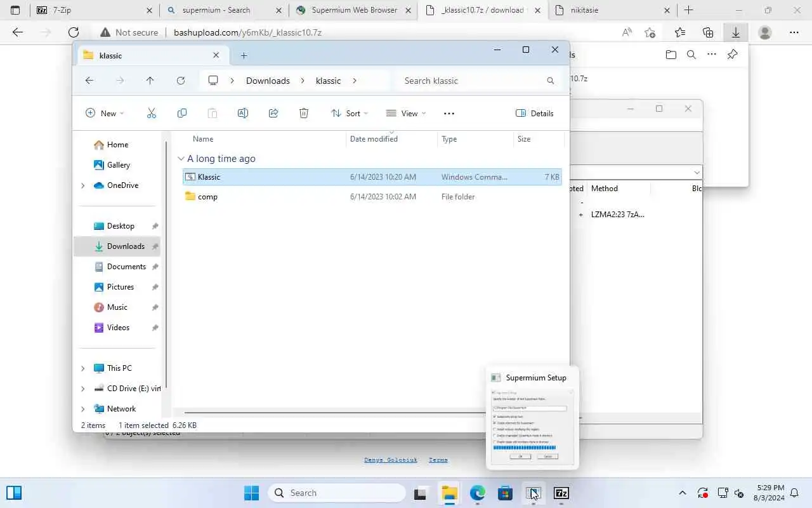Switch to the 7-Zip browser tab
This screenshot has width=812, height=508.
tap(94, 10)
